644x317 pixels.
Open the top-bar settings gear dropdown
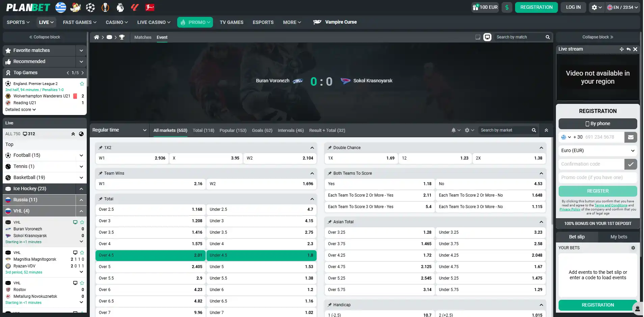(596, 7)
